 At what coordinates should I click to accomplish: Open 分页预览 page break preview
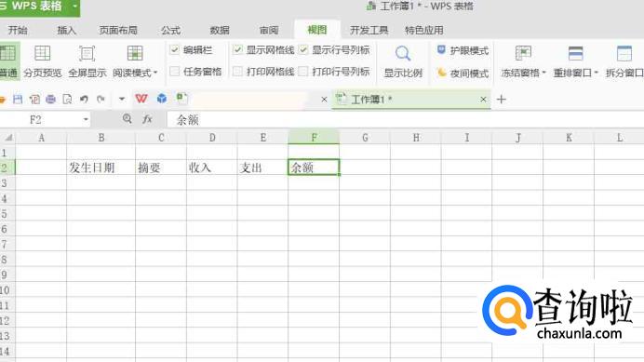coord(42,60)
